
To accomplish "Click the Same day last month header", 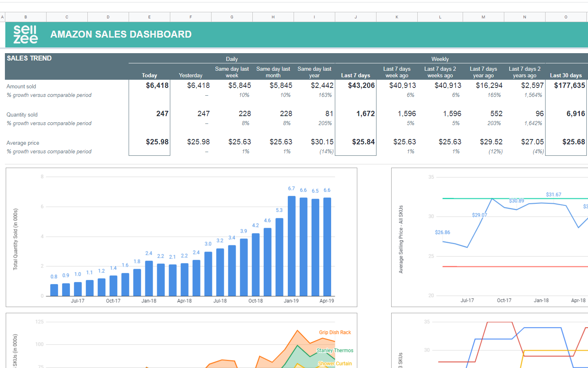I will coord(273,72).
